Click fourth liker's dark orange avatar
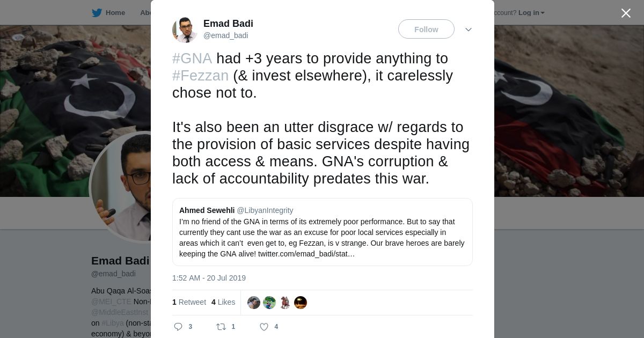644x338 pixels. tap(301, 303)
